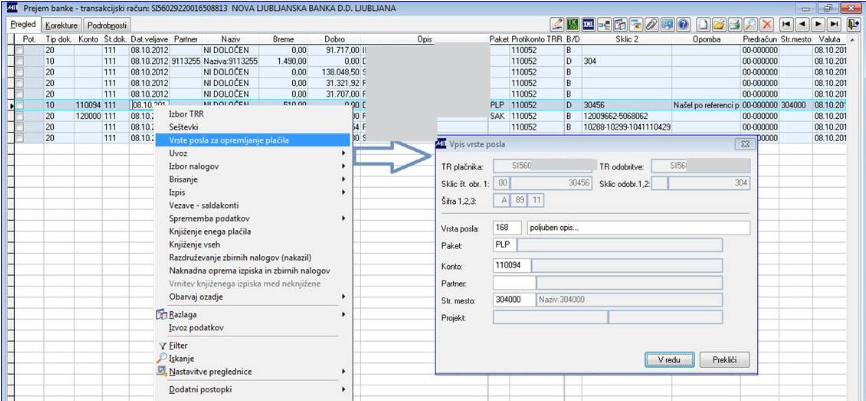Expand the Brisanje submenu
The image size is (866, 401).
point(252,180)
